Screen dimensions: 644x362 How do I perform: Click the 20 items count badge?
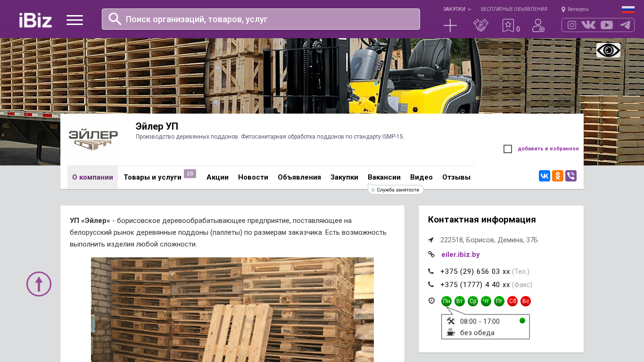(190, 174)
